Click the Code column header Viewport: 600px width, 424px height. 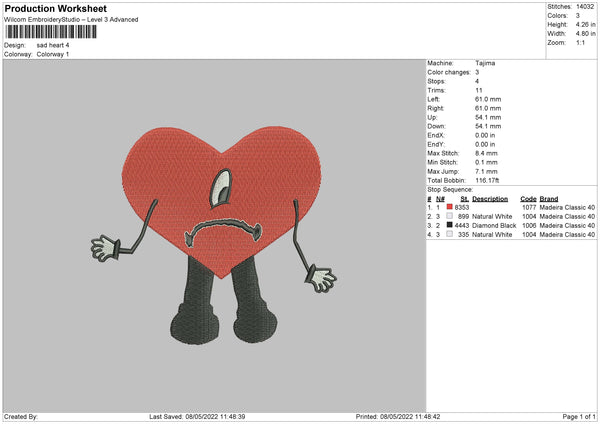529,197
